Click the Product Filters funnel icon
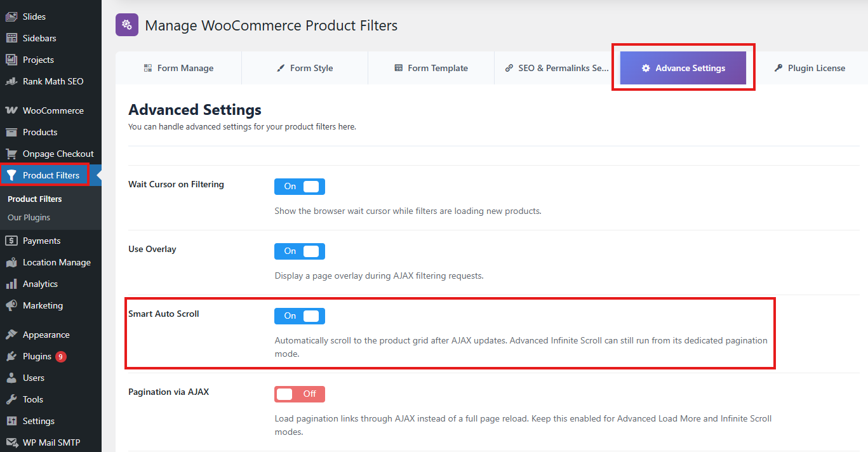Viewport: 868px width, 452px height. [x=11, y=175]
